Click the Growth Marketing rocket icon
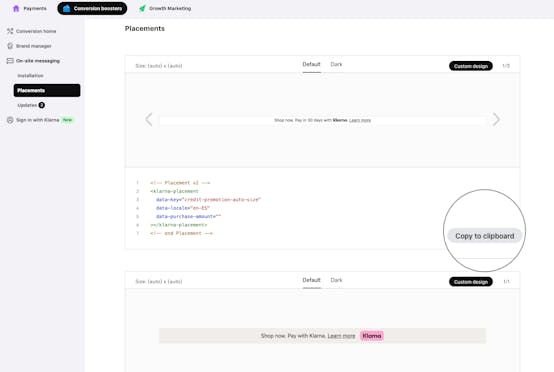Image resolution: width=554 pixels, height=372 pixels. [x=142, y=8]
